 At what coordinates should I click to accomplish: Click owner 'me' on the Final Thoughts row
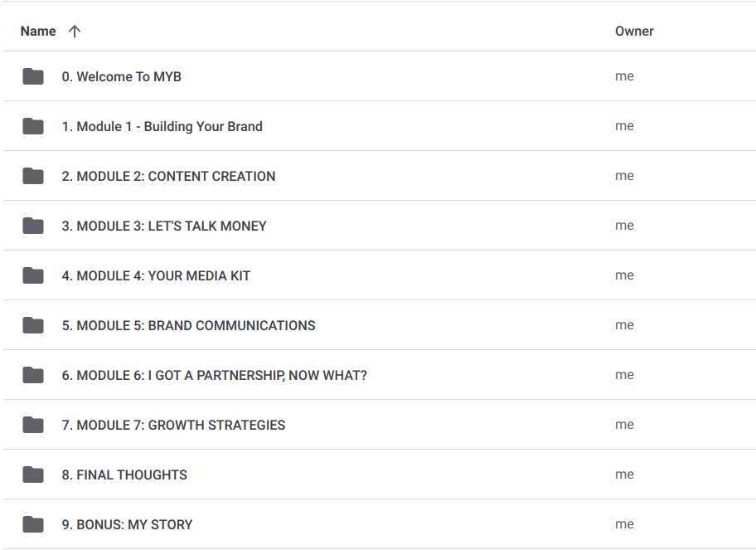pos(624,475)
